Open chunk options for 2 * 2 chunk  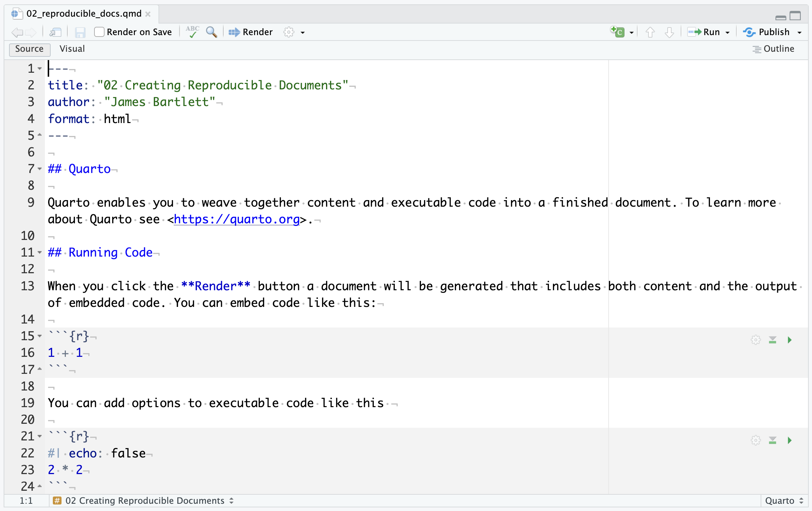coord(756,440)
